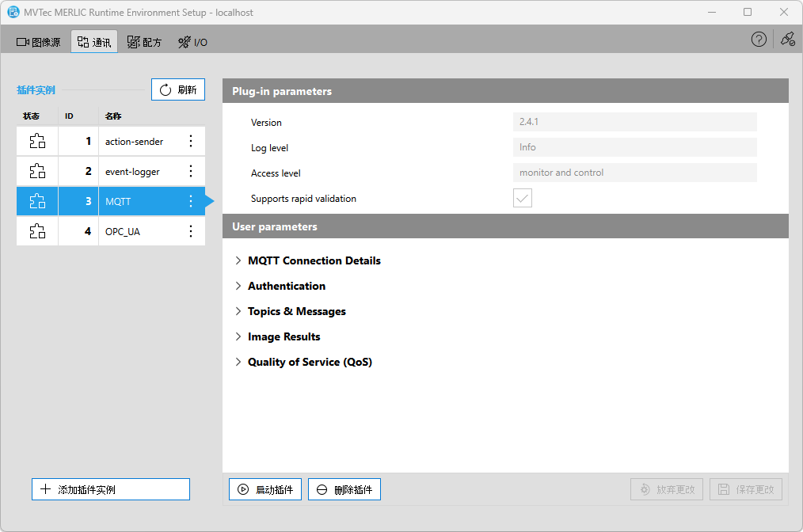Click the 刷新 refresh button
803x532 pixels.
pos(178,90)
